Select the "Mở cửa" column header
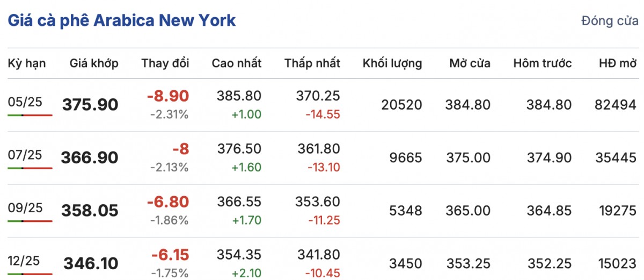This screenshot has height=280, width=644. (x=470, y=63)
